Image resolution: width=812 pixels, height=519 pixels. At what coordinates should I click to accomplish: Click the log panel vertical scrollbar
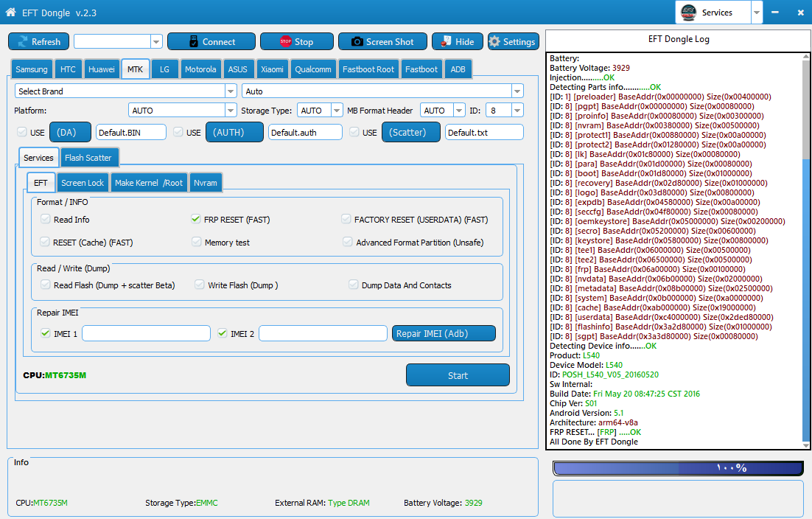coord(806,251)
